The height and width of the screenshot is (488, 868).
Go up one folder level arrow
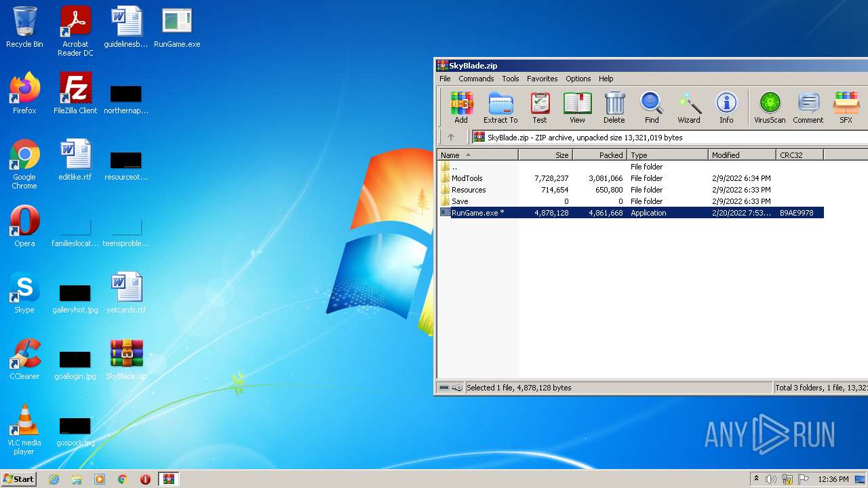pyautogui.click(x=451, y=137)
